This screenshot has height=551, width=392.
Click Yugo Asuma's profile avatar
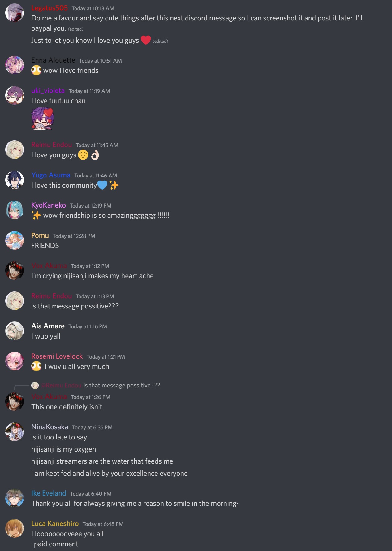(x=15, y=180)
